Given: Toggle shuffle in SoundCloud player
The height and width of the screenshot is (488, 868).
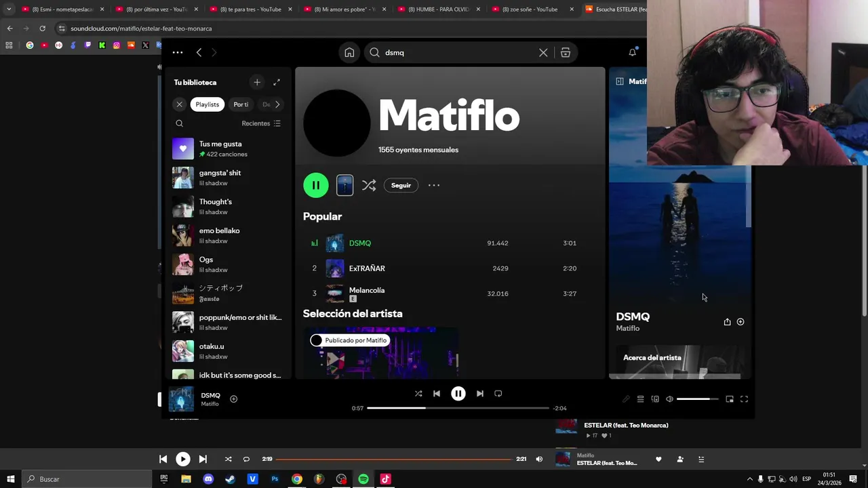Looking at the screenshot, I should [x=229, y=459].
